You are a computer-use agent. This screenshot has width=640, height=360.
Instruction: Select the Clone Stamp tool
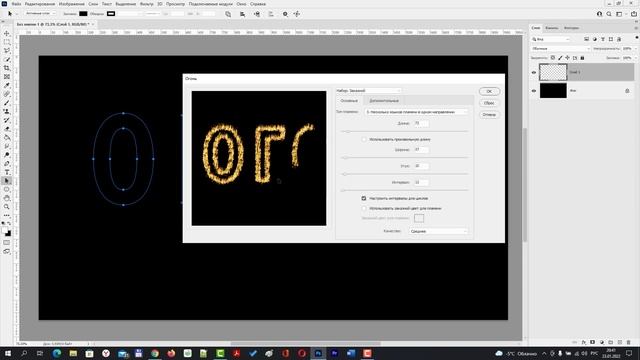pyautogui.click(x=7, y=111)
